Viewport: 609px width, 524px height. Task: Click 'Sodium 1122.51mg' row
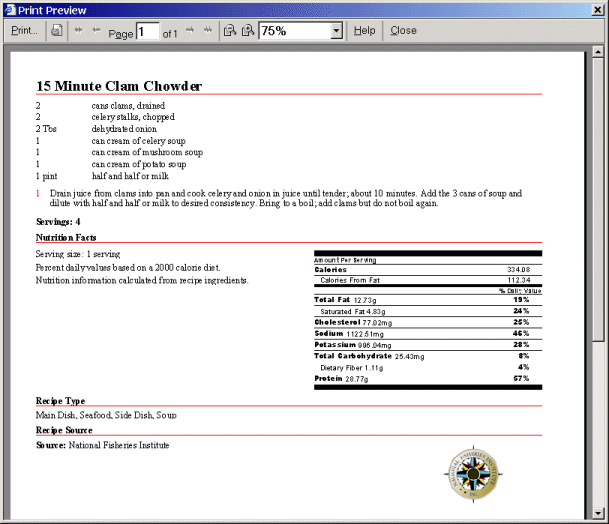428,334
